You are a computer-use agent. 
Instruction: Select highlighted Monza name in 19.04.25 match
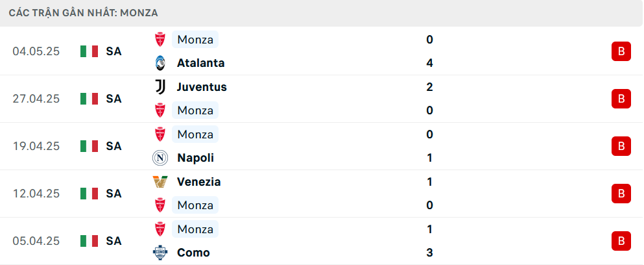[x=195, y=134]
